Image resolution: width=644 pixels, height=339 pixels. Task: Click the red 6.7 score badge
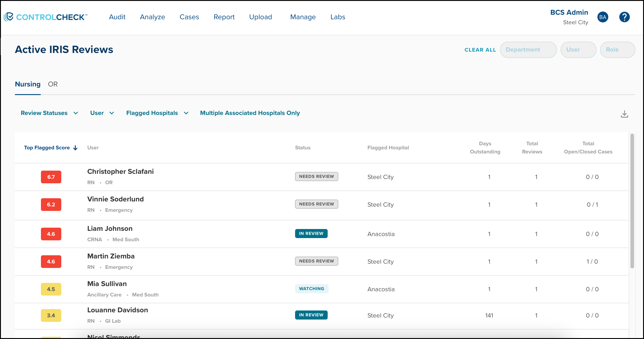pos(51,177)
